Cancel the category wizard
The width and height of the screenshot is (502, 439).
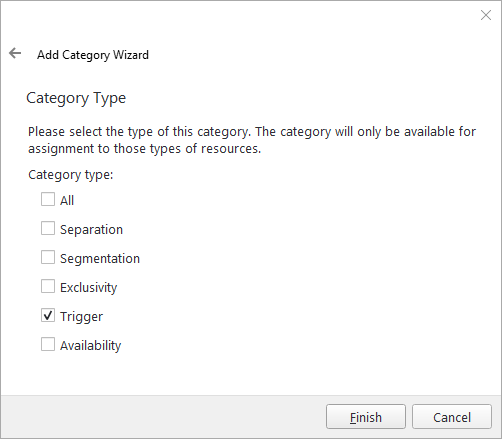452,417
